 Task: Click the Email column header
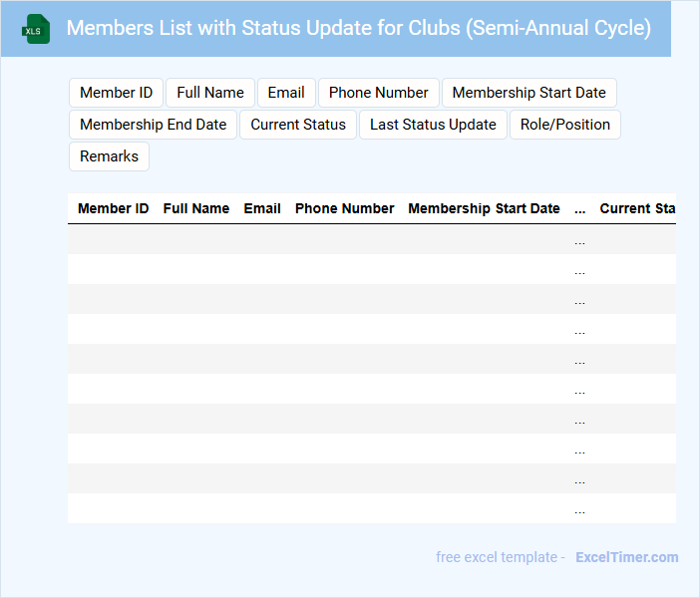(x=262, y=208)
